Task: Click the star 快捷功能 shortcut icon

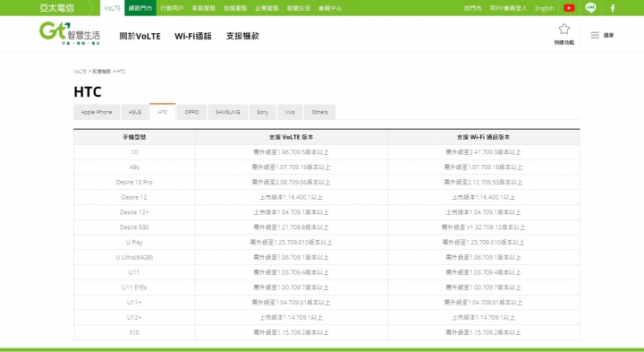Action: tap(563, 34)
